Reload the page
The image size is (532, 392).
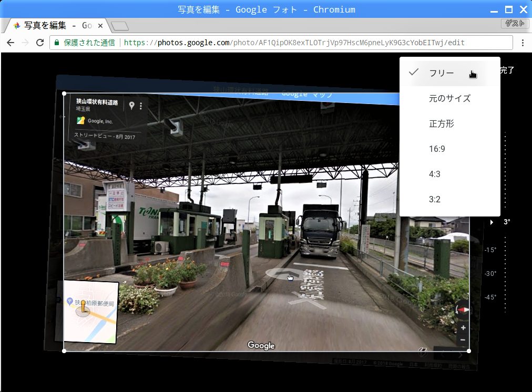click(x=40, y=43)
